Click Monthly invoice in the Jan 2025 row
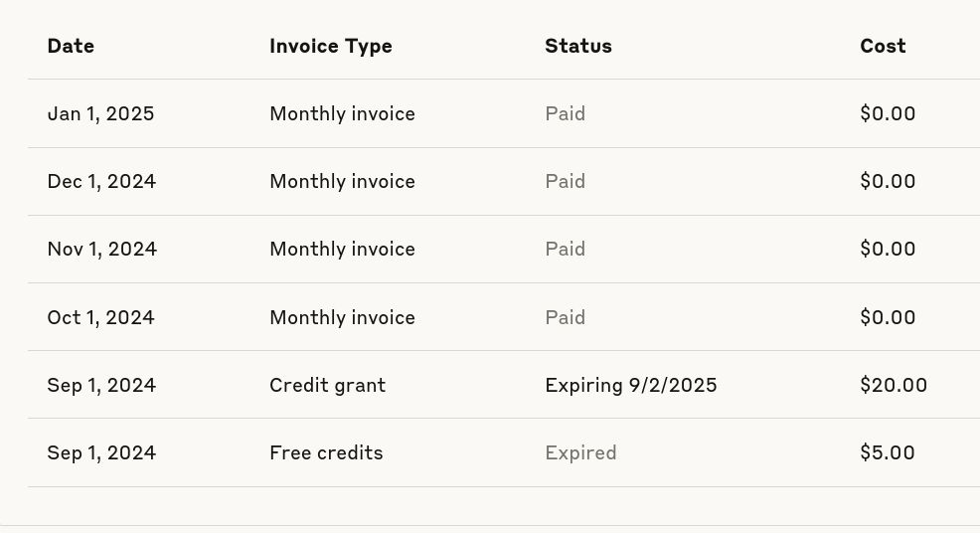980x533 pixels. [x=342, y=113]
